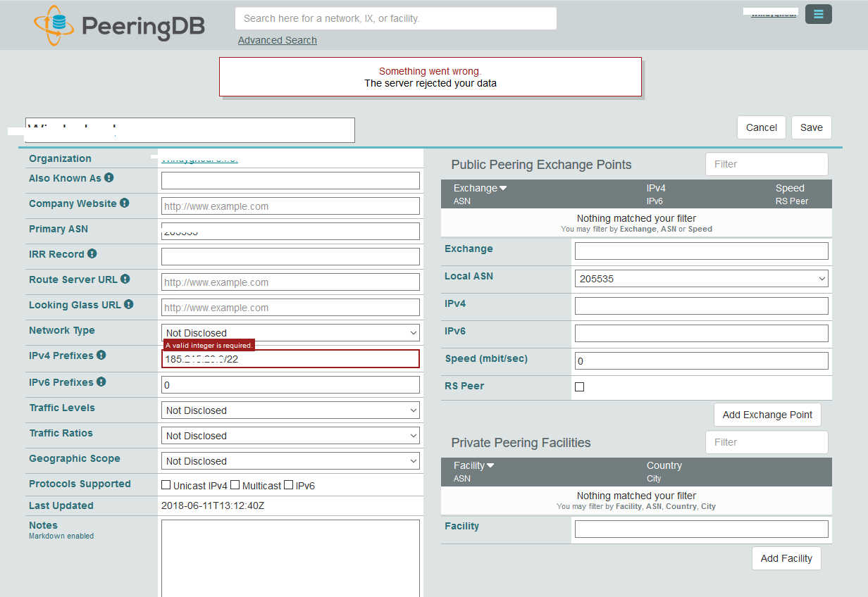Click the PeeringDB logo

tap(119, 26)
